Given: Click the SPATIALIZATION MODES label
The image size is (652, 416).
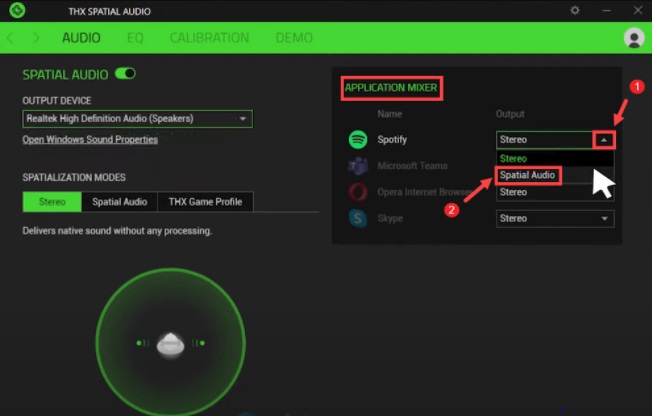Looking at the screenshot, I should [x=74, y=178].
